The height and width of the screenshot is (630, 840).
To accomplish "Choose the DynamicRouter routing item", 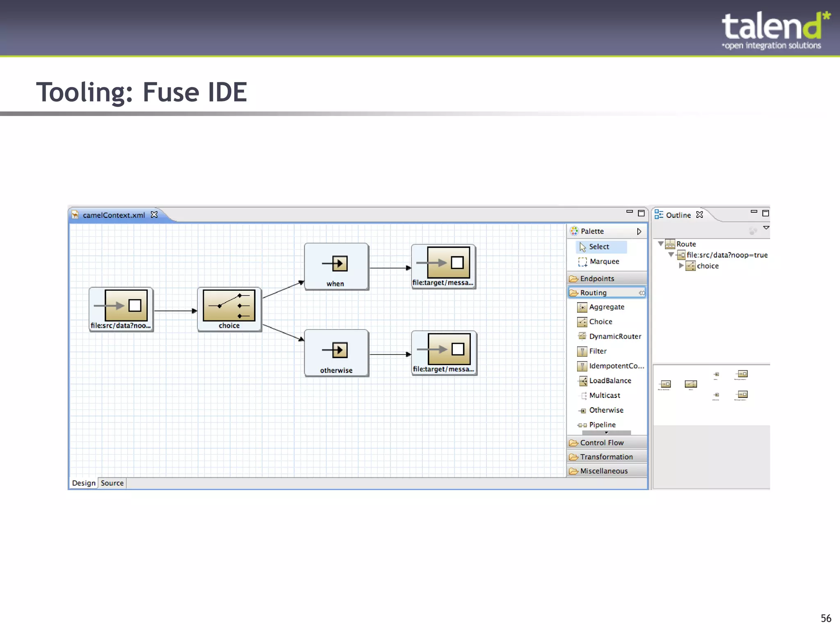I will click(609, 337).
